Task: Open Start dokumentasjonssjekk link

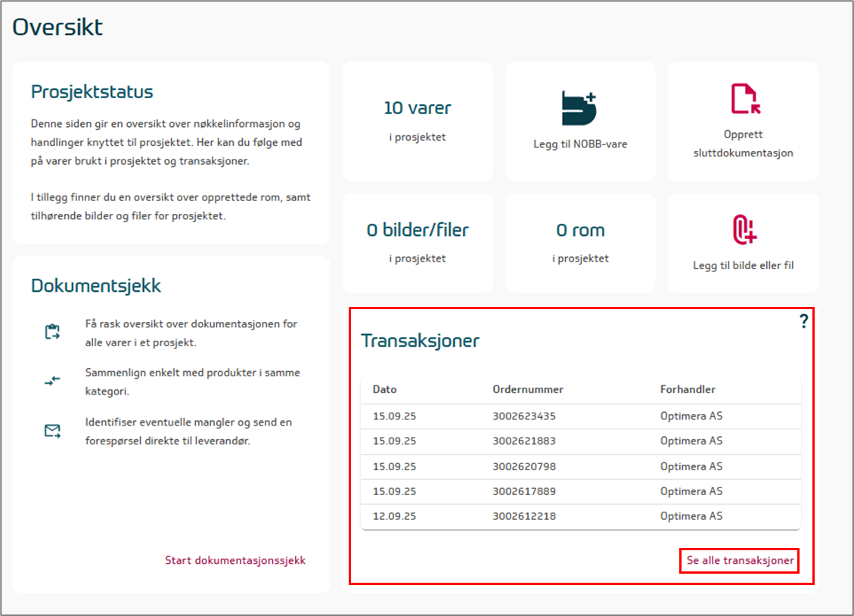Action: point(235,560)
